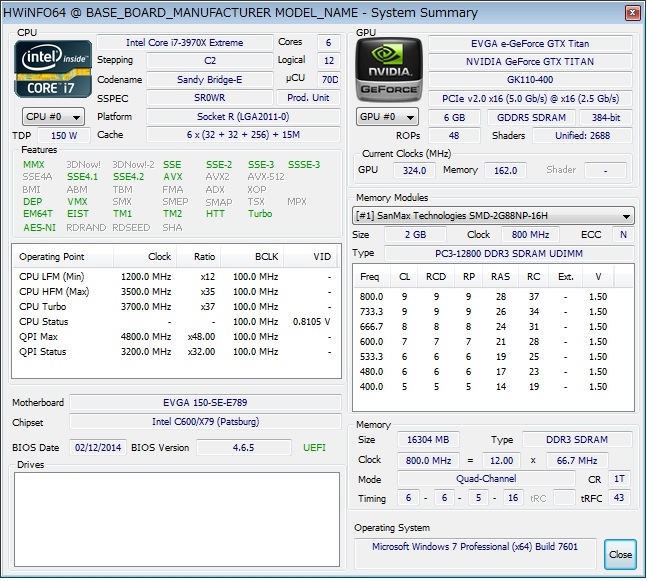This screenshot has width=648, height=581.
Task: Click the cache value 6 x (32 + 32 + 256) + 15M
Action: click(243, 135)
